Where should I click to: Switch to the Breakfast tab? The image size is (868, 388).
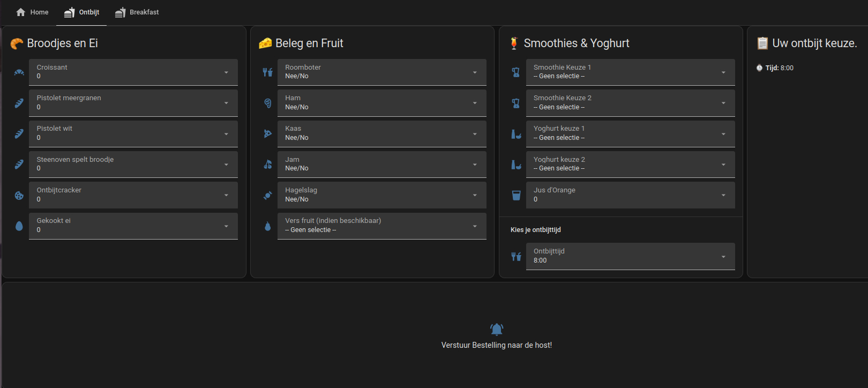[x=137, y=12]
